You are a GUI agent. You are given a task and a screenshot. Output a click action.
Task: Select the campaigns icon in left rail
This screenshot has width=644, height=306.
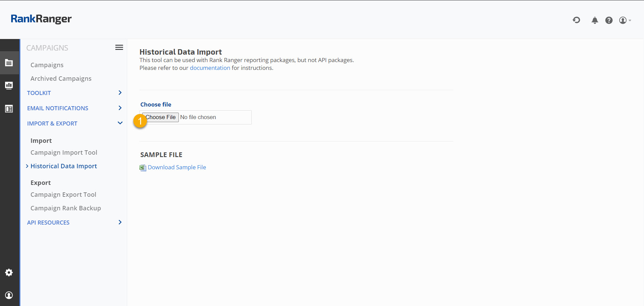(9, 63)
